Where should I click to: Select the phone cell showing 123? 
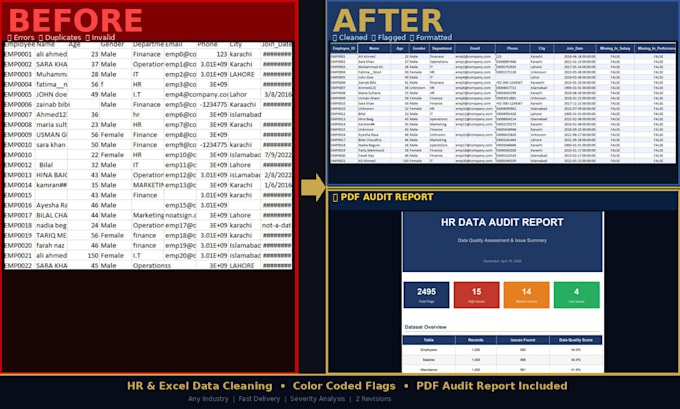point(212,54)
